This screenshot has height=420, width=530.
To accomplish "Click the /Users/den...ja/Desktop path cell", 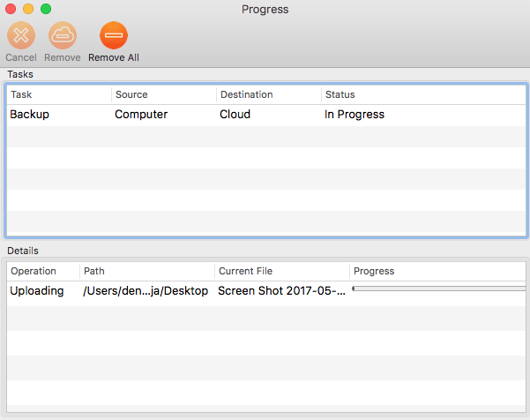I will click(x=146, y=291).
